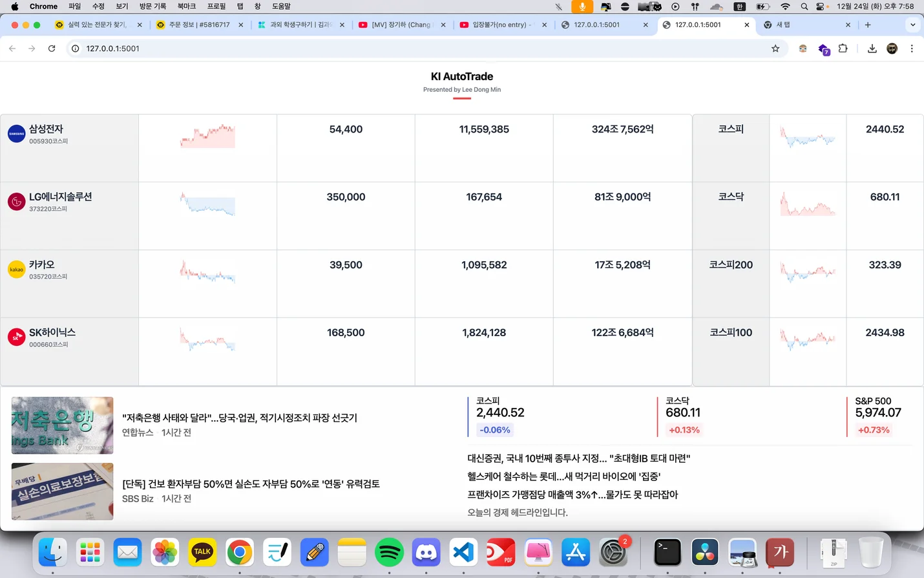Open the Chrome profile avatar
The image size is (924, 578).
(x=892, y=48)
